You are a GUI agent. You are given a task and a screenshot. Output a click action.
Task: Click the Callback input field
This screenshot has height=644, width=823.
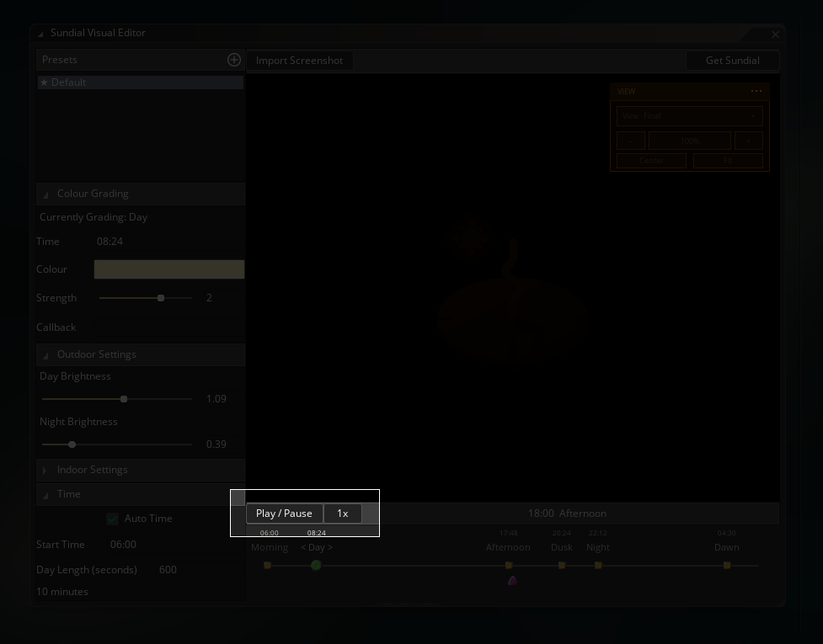point(169,327)
